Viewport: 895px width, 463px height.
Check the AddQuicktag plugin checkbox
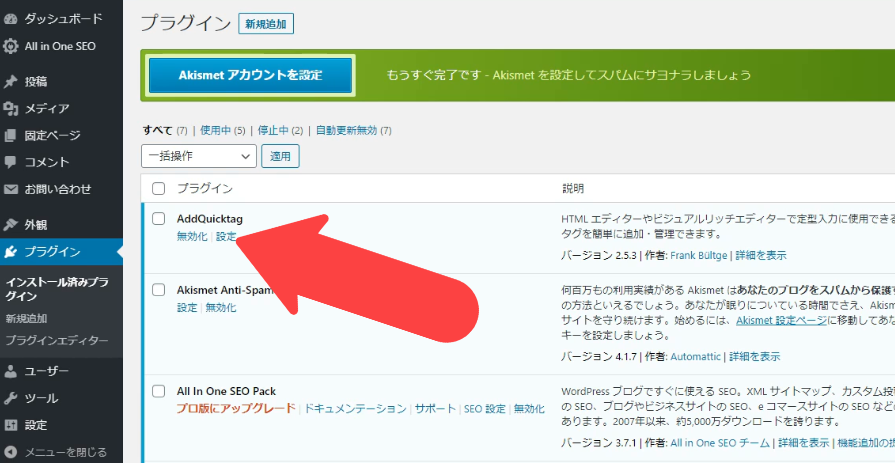point(159,218)
